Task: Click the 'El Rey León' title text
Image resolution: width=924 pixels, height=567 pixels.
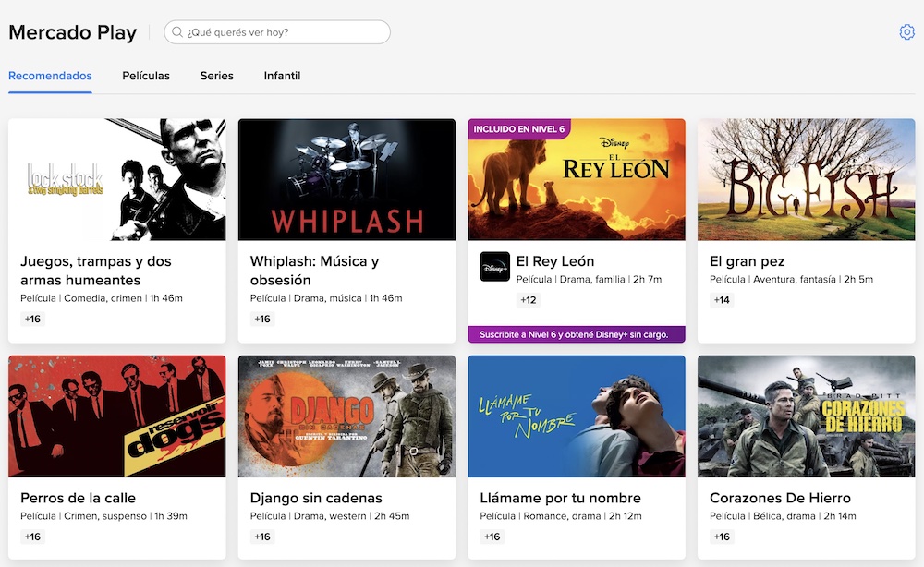Action: [x=555, y=260]
